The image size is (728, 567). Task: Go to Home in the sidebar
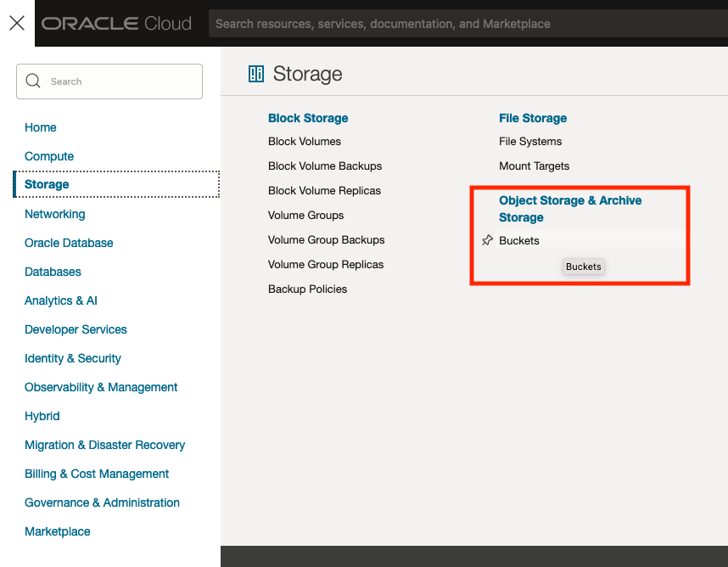point(41,127)
